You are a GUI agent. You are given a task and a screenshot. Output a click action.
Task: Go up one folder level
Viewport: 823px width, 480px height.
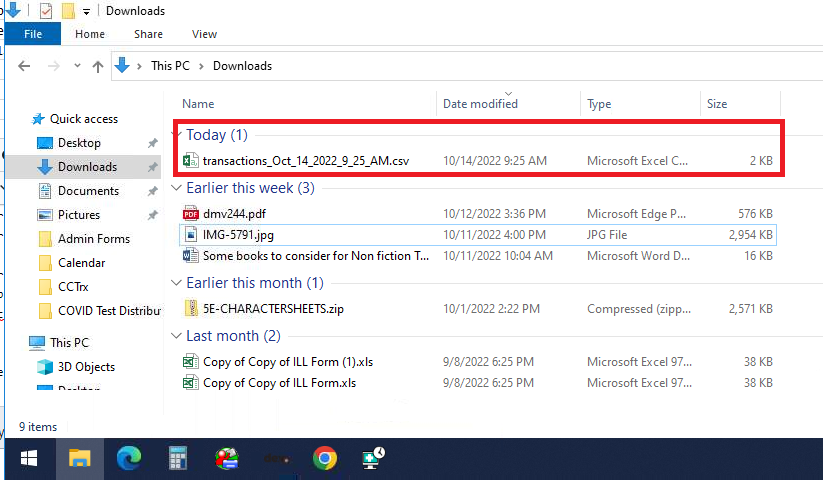[x=98, y=66]
